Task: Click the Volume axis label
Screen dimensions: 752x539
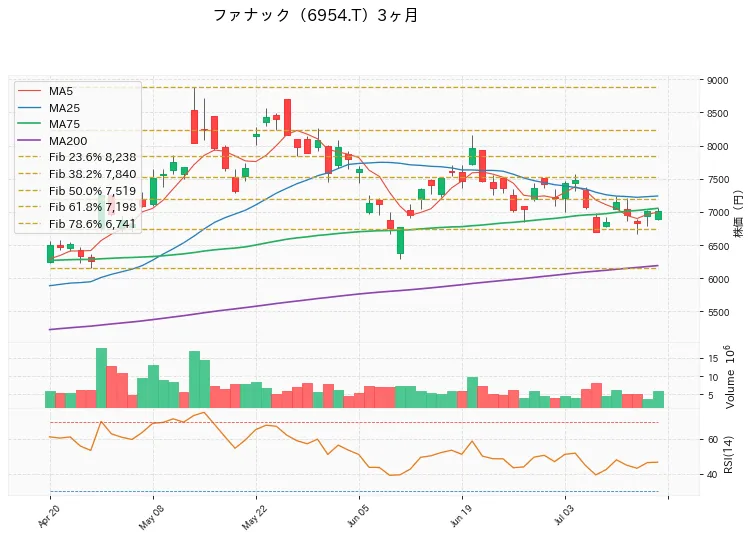Action: click(x=730, y=377)
